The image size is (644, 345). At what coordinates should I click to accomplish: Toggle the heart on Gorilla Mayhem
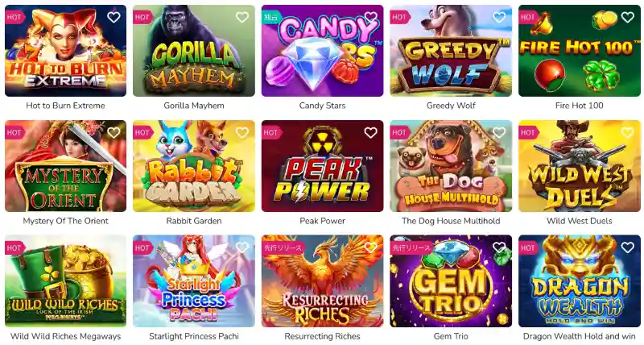coord(242,17)
